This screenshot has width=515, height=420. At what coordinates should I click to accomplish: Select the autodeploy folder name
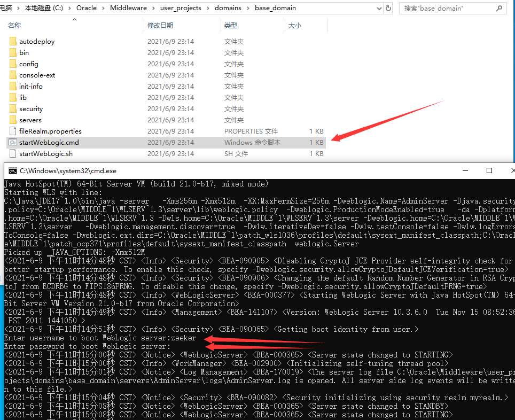coord(37,41)
